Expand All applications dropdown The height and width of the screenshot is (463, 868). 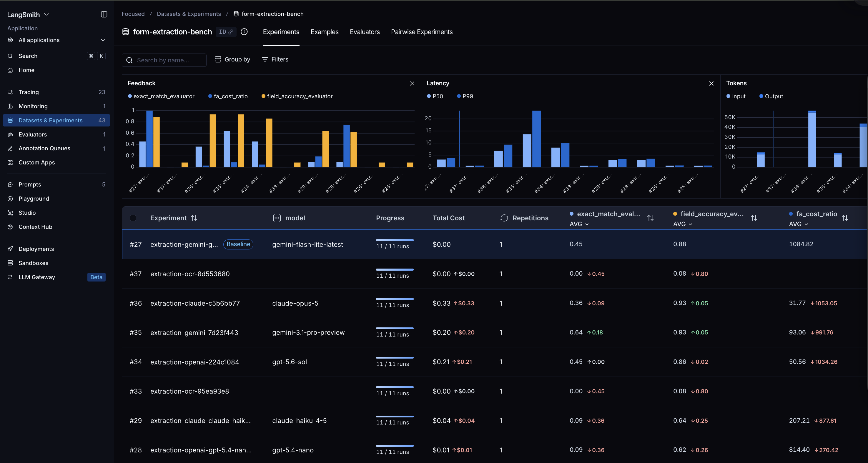pyautogui.click(x=56, y=40)
